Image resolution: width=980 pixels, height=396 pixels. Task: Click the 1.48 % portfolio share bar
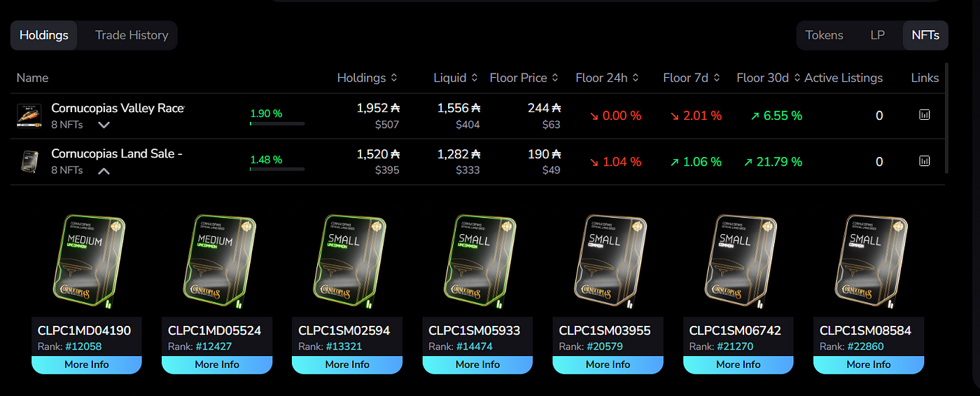(277, 169)
